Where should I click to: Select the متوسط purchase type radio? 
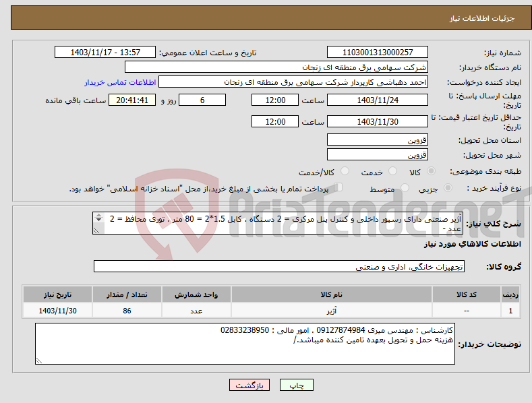pos(405,188)
